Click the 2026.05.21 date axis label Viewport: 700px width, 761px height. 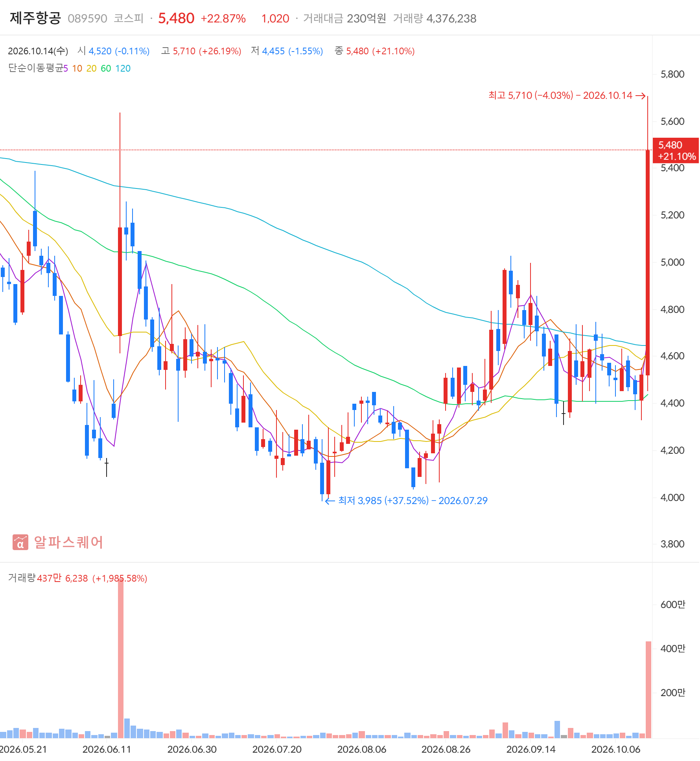point(24,750)
